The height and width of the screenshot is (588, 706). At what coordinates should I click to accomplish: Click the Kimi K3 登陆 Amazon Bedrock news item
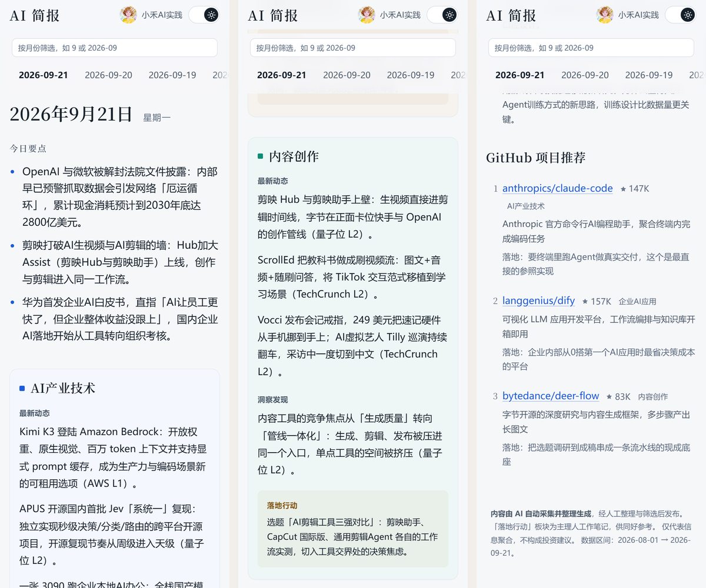(x=114, y=457)
